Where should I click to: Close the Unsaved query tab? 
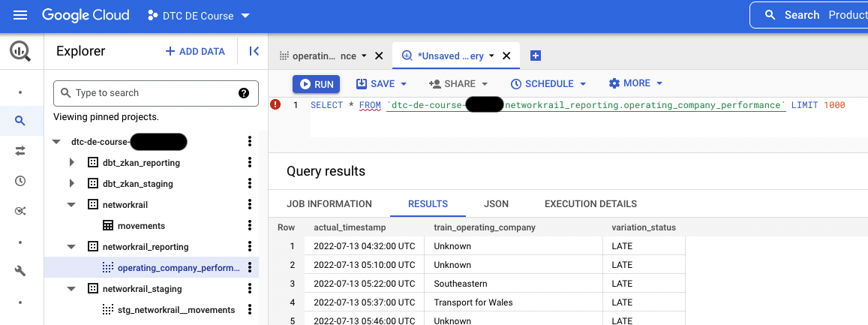click(x=506, y=56)
